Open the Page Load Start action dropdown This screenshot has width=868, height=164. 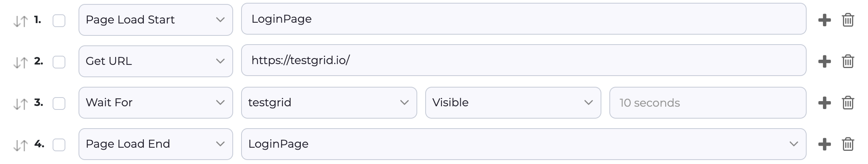point(155,20)
